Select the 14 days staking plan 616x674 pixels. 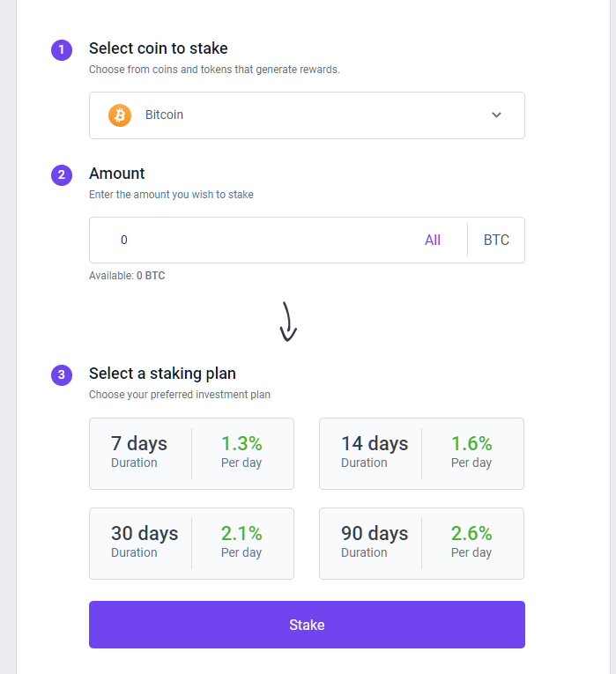422,454
